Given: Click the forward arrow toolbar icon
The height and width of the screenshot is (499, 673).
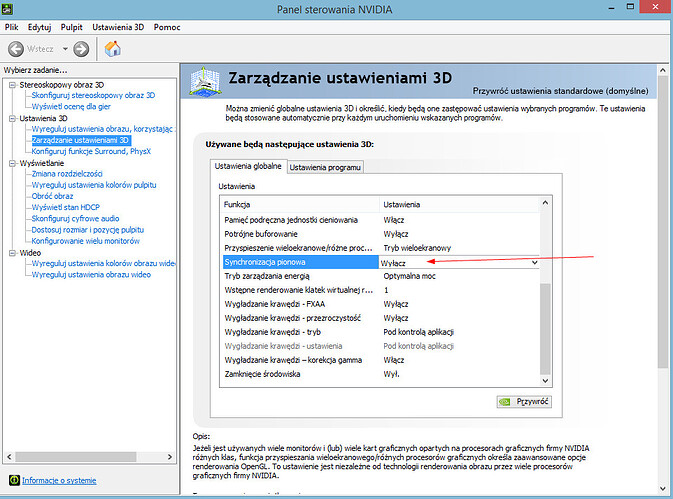Looking at the screenshot, I should tap(81, 48).
